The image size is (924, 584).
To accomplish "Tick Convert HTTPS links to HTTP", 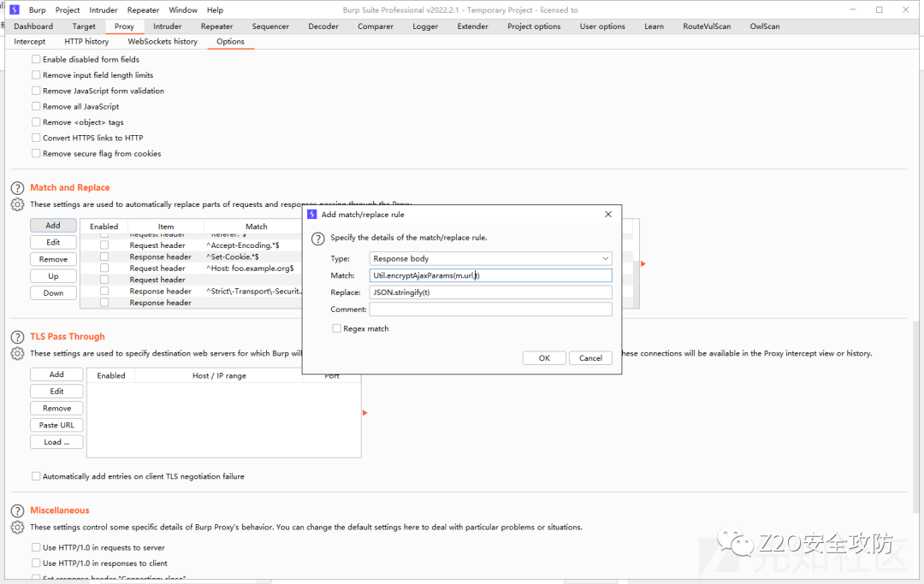I will [x=36, y=138].
